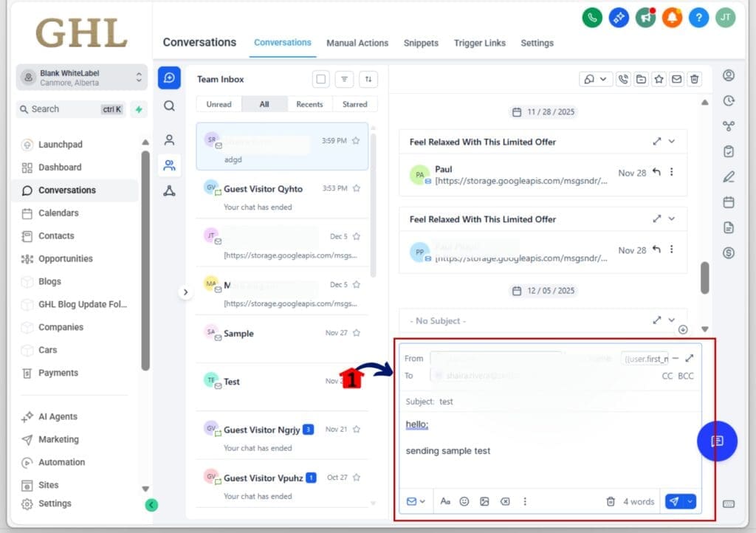
Task: Select the emoji picker in the compose toolbar
Action: pyautogui.click(x=464, y=501)
